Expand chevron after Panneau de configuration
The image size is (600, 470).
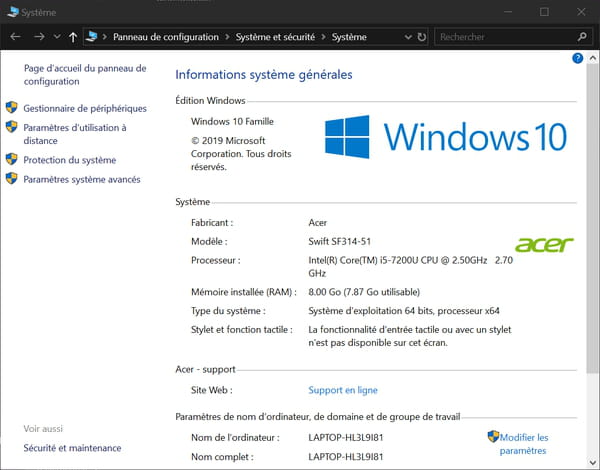227,37
